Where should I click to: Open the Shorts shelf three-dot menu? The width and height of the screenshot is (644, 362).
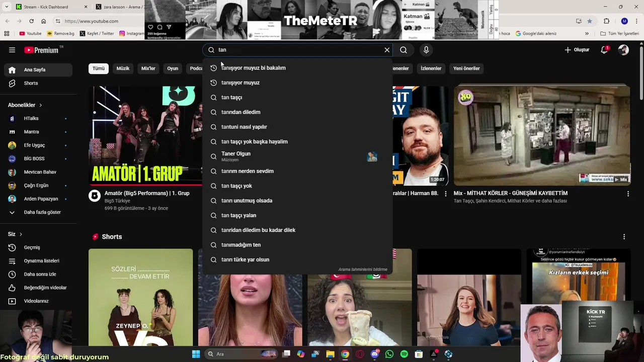pyautogui.click(x=624, y=237)
